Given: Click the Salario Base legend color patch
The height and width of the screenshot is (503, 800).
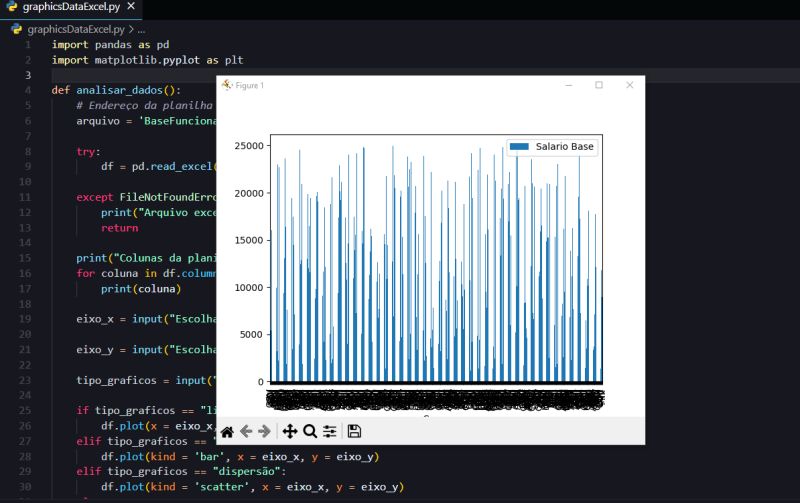Looking at the screenshot, I should click(x=519, y=146).
